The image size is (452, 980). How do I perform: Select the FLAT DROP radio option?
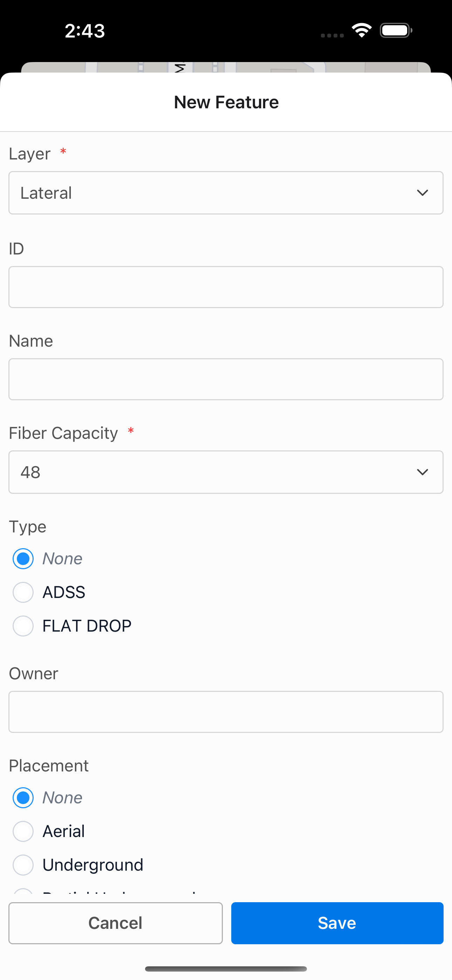coord(23,626)
